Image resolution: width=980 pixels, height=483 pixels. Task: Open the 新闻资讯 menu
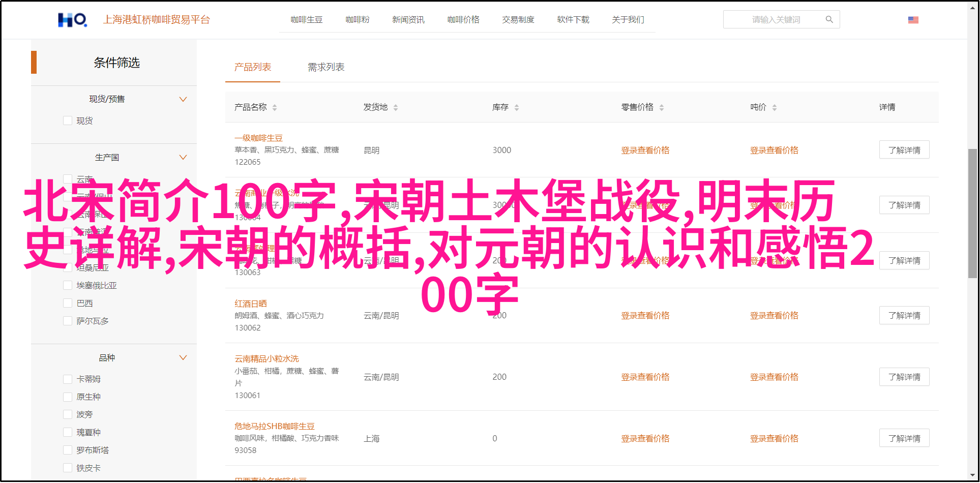pyautogui.click(x=408, y=19)
